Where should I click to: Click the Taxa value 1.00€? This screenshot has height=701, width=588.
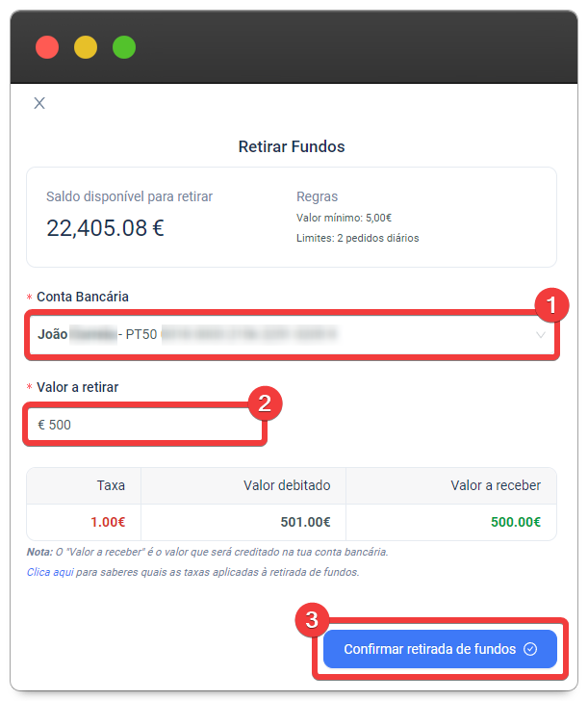pyautogui.click(x=108, y=523)
